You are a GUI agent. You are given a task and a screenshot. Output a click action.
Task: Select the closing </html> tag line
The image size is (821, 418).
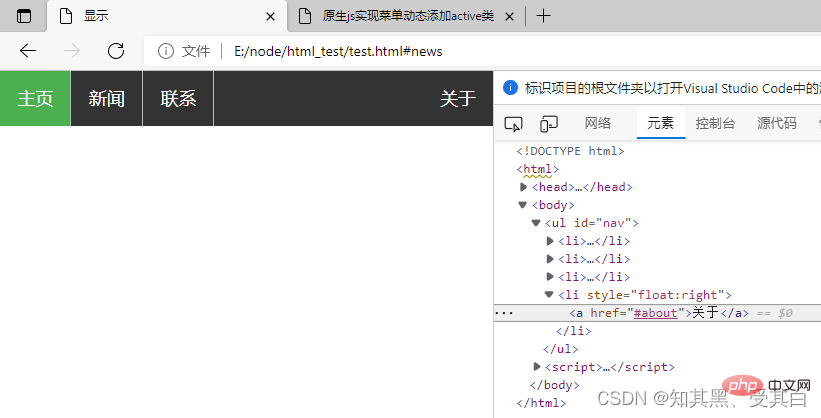click(541, 403)
